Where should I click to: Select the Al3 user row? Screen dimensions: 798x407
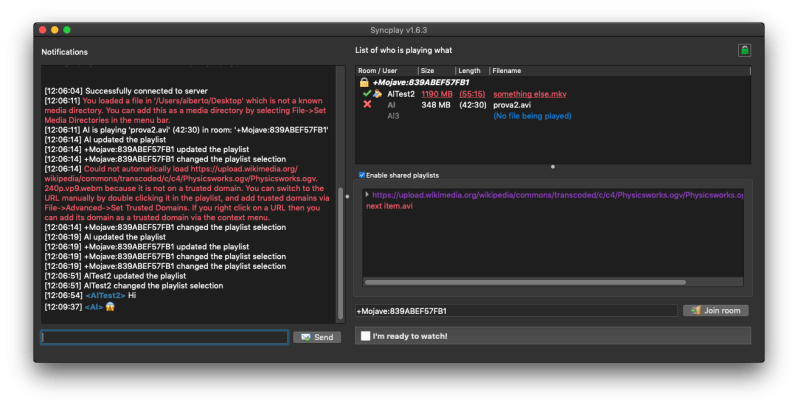(x=553, y=116)
